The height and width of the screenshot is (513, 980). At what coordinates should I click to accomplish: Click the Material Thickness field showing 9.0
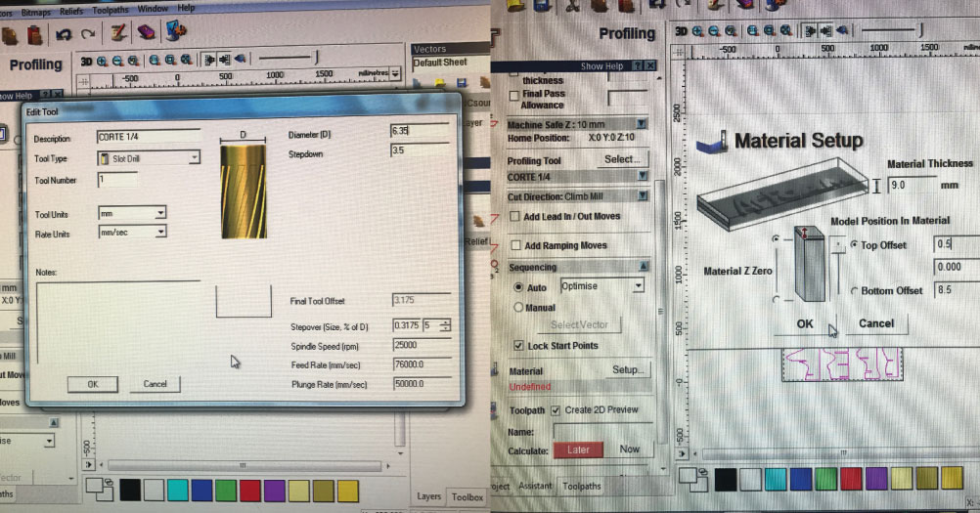tap(912, 185)
